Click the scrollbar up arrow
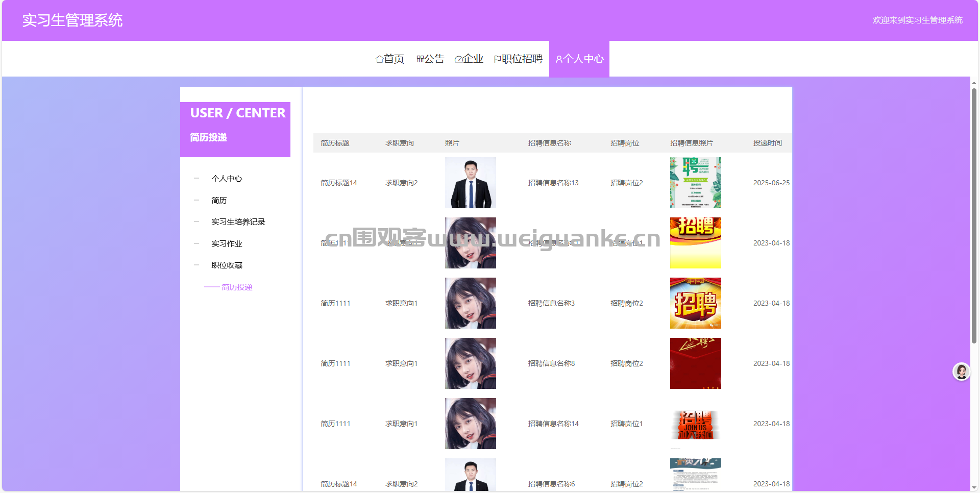This screenshot has height=493, width=980. tap(974, 82)
